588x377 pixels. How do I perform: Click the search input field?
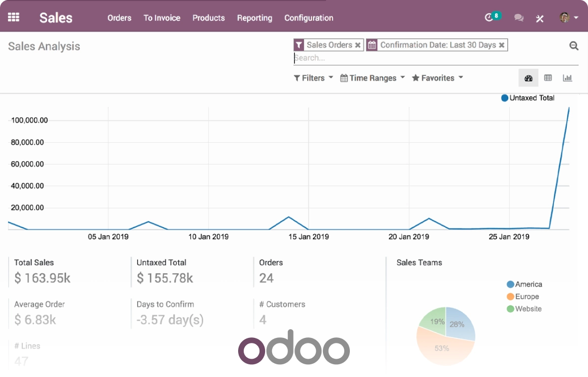click(x=436, y=58)
